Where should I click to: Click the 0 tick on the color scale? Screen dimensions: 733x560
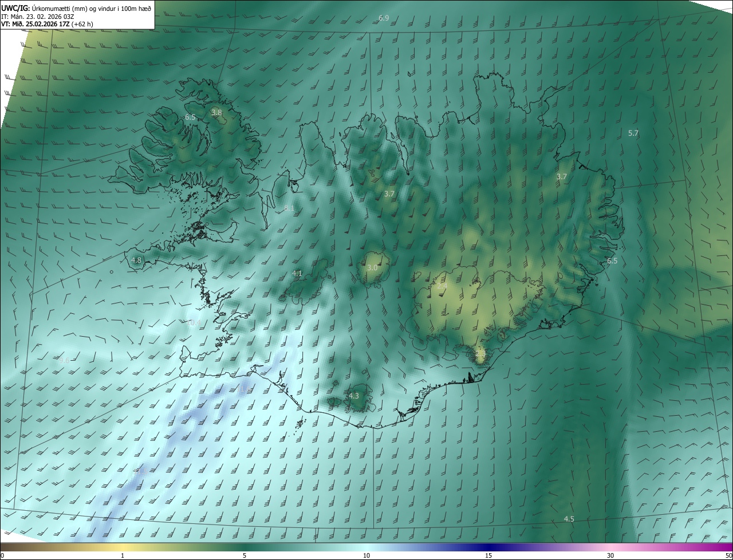tap(2, 555)
